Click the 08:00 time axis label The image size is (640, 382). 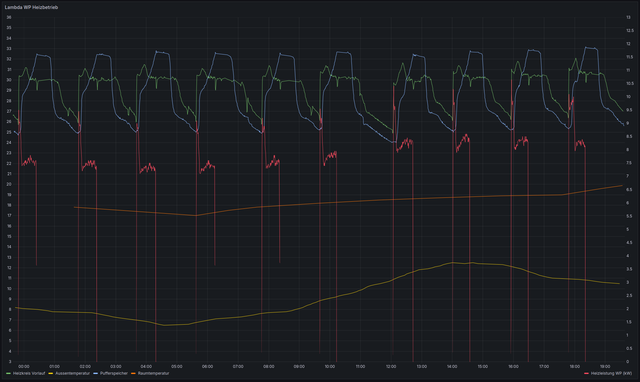pyautogui.click(x=269, y=366)
